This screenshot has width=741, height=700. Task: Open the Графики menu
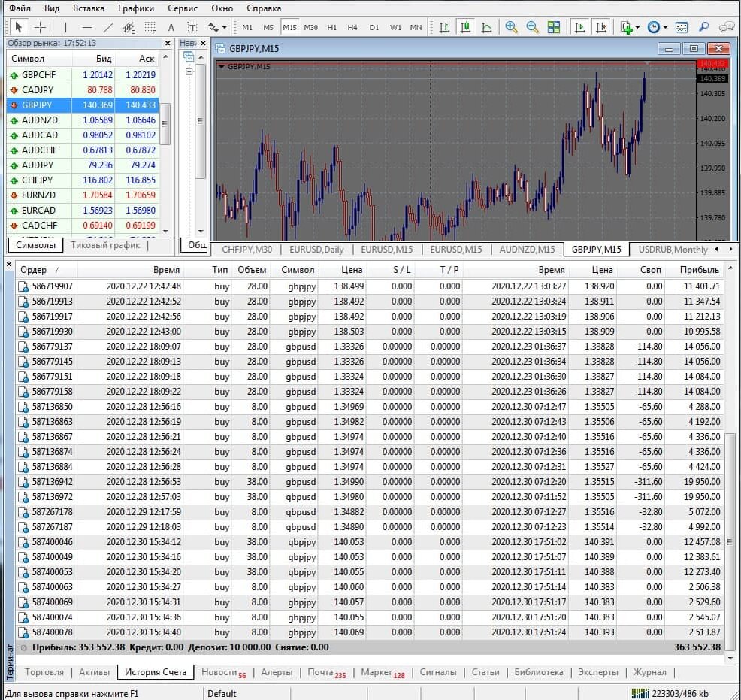[x=136, y=8]
